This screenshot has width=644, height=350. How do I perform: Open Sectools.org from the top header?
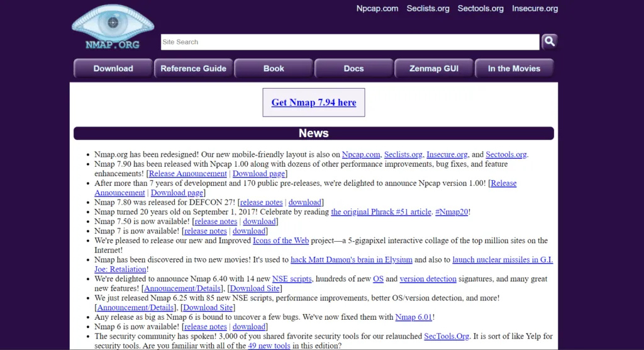tap(480, 8)
